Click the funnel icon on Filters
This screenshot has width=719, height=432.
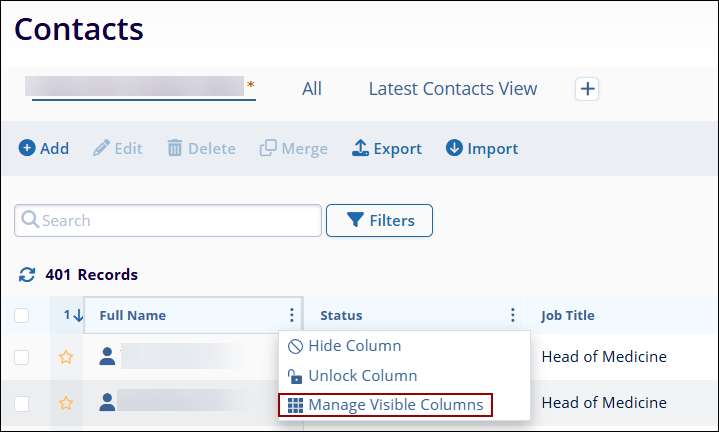tap(354, 220)
